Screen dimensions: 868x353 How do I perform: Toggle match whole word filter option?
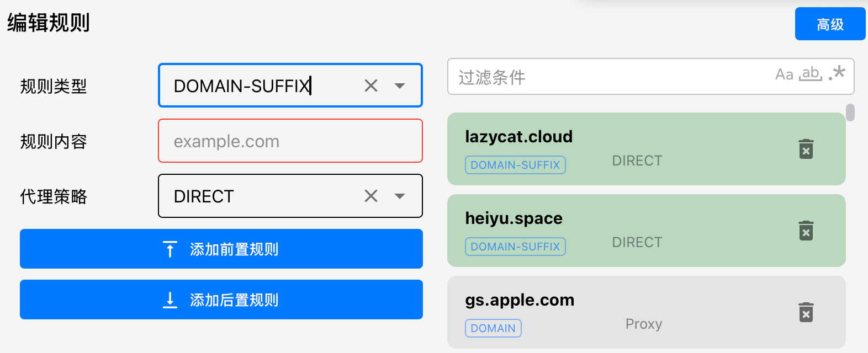811,73
